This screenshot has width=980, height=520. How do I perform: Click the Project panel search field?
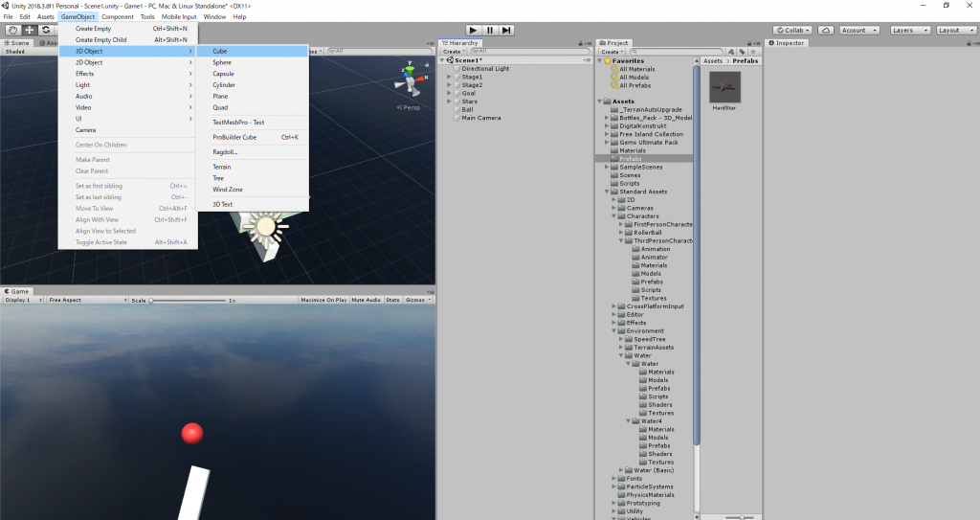676,52
